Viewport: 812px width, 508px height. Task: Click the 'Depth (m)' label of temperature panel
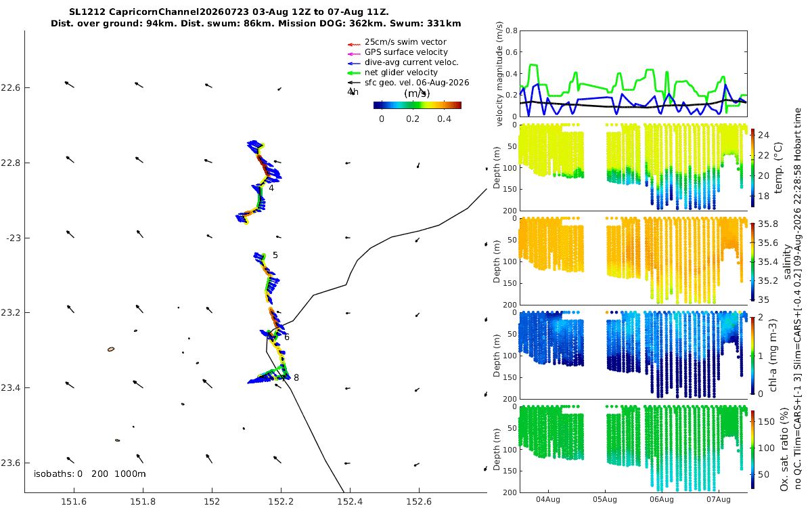(x=497, y=167)
